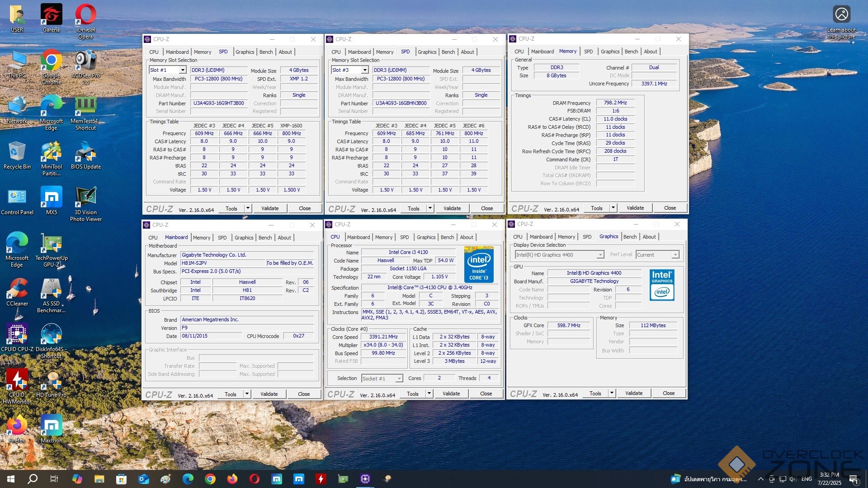Click the Tools arrow in the Slot #1 SPD window

pyautogui.click(x=248, y=208)
